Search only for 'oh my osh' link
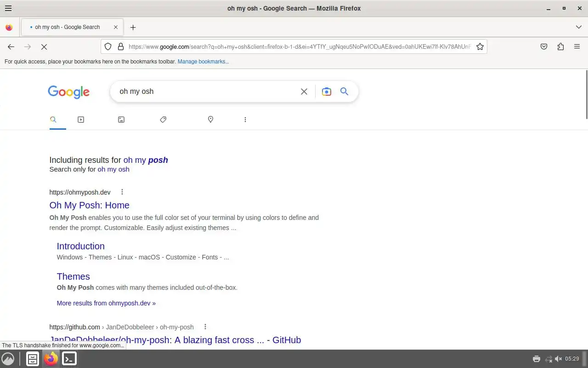Viewport: 588px width, 368px height. click(x=113, y=169)
